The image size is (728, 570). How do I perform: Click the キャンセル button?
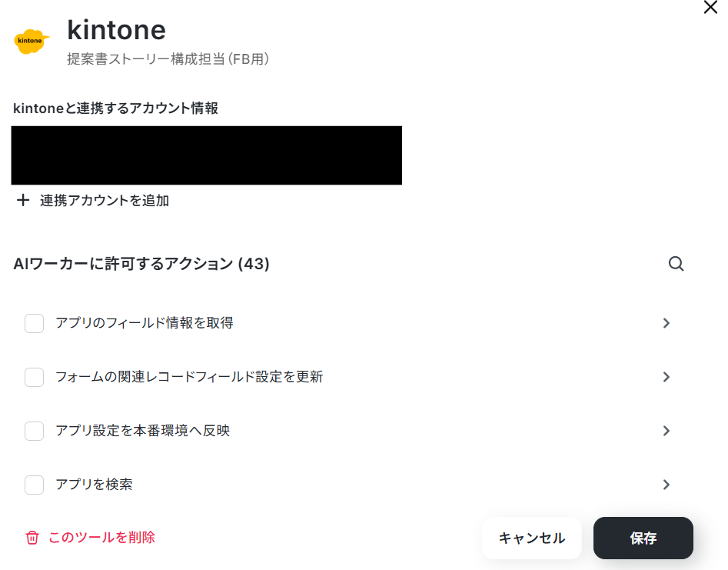coord(532,538)
